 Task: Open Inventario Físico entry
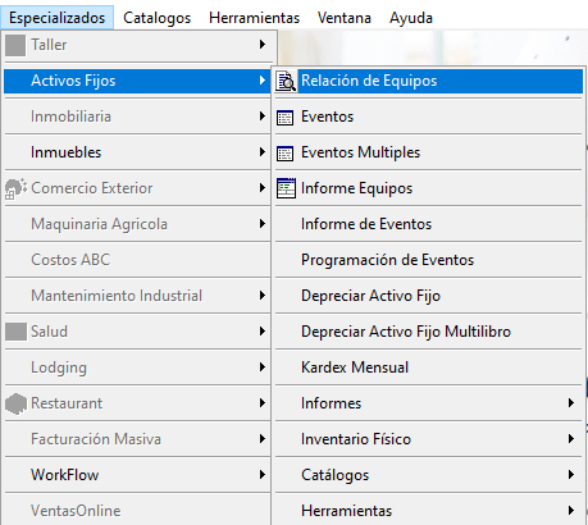pyautogui.click(x=429, y=439)
